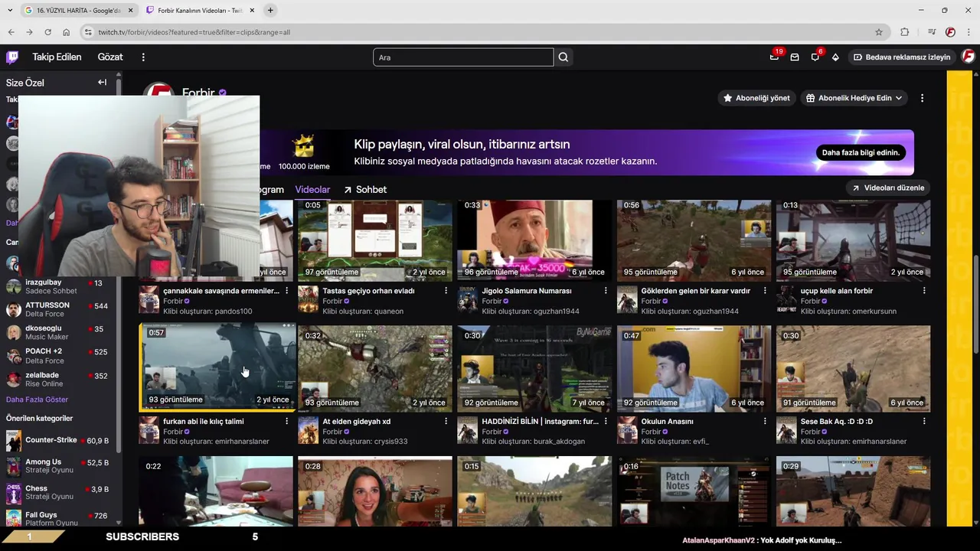Screen dimensions: 980x551
Task: Open Among Us recommended category
Action: coord(60,466)
